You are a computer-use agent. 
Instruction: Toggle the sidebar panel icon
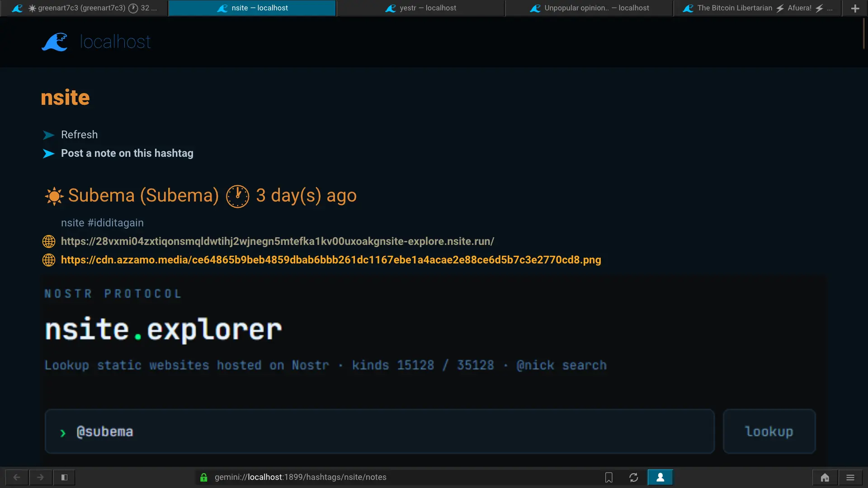tap(64, 477)
